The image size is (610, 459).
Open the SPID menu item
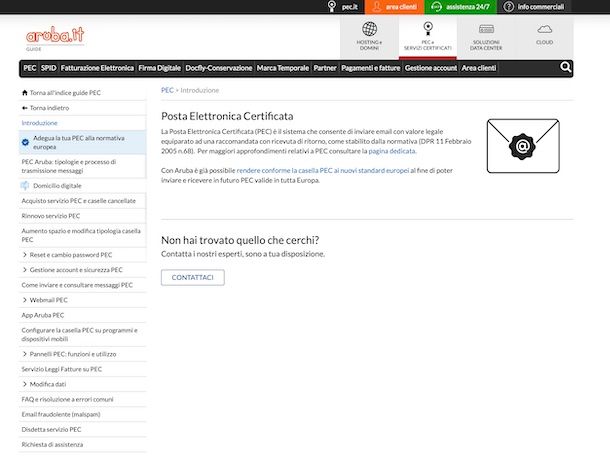pyautogui.click(x=49, y=68)
